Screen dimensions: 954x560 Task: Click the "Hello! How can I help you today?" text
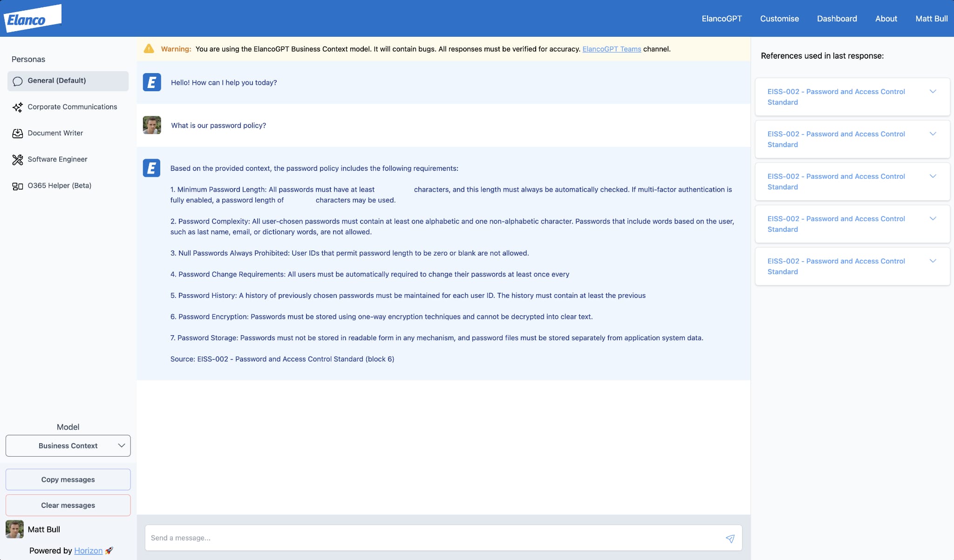coord(224,82)
